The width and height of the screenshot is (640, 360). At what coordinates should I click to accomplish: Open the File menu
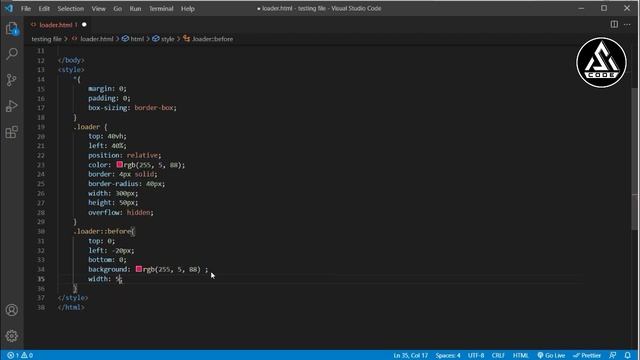click(26, 9)
